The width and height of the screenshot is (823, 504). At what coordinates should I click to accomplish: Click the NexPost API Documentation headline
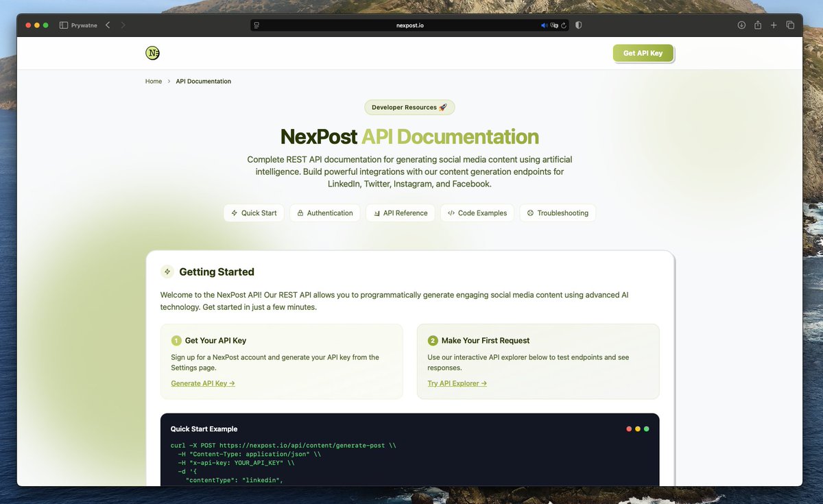(409, 136)
